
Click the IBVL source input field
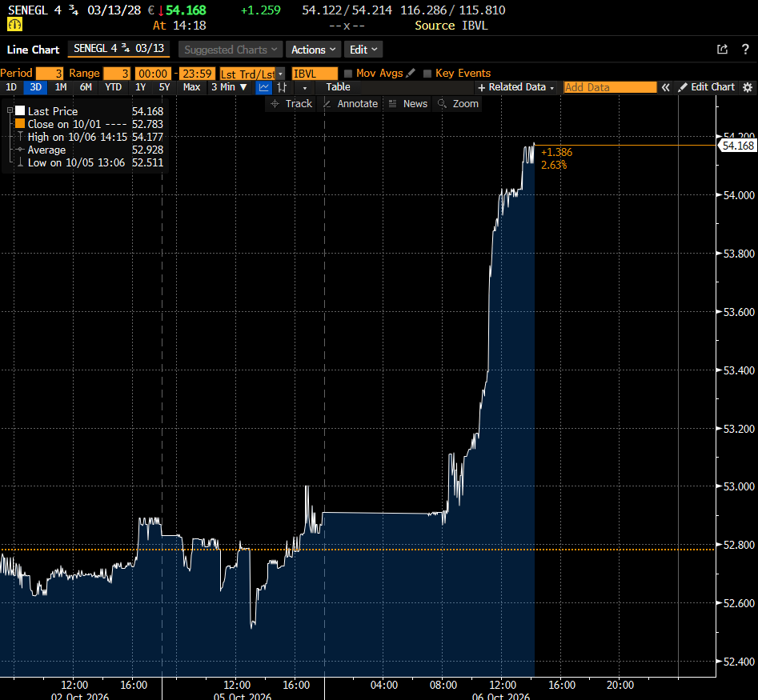point(315,74)
